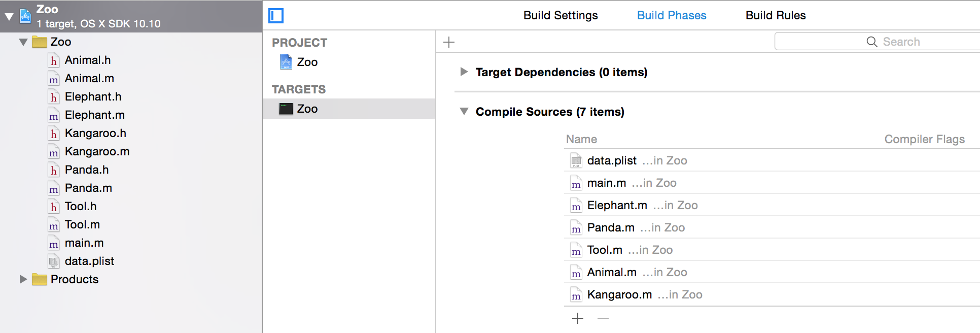Expand the Products folder
Screen dimensions: 980x333
(x=23, y=279)
